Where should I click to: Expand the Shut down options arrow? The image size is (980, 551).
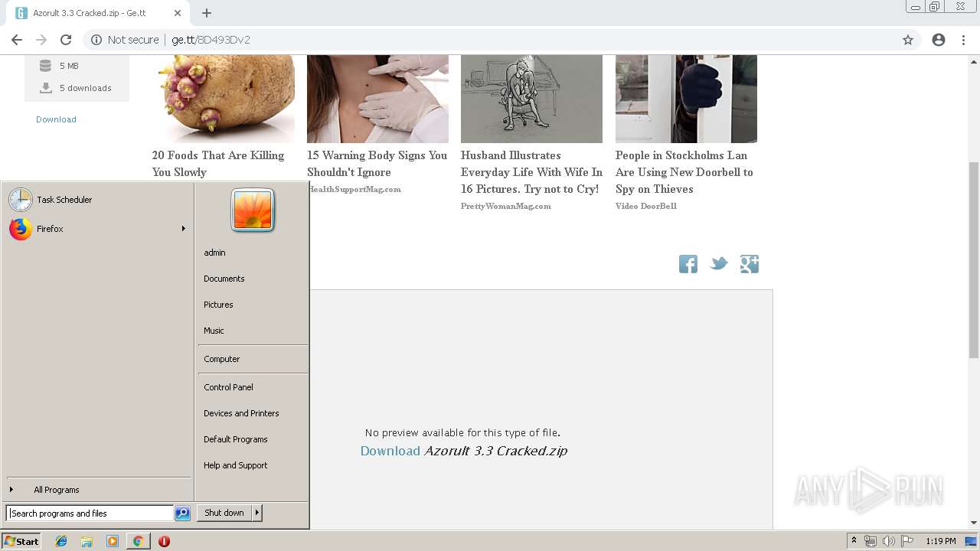[257, 513]
